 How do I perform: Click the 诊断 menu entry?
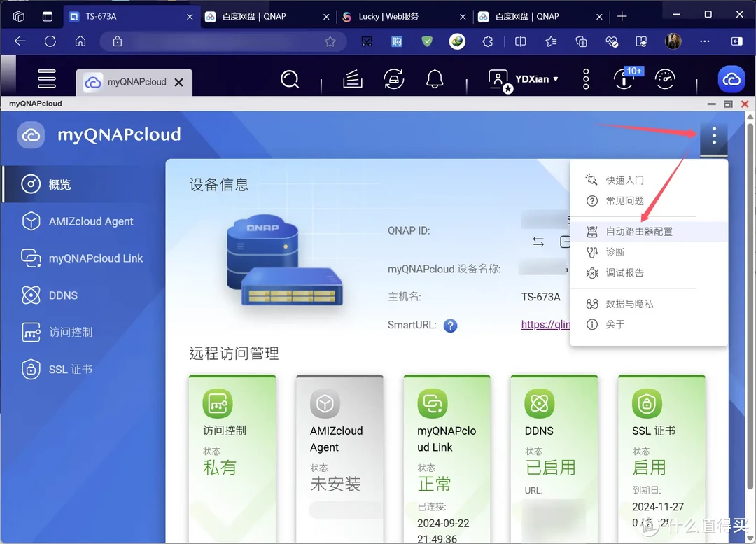[x=615, y=251]
